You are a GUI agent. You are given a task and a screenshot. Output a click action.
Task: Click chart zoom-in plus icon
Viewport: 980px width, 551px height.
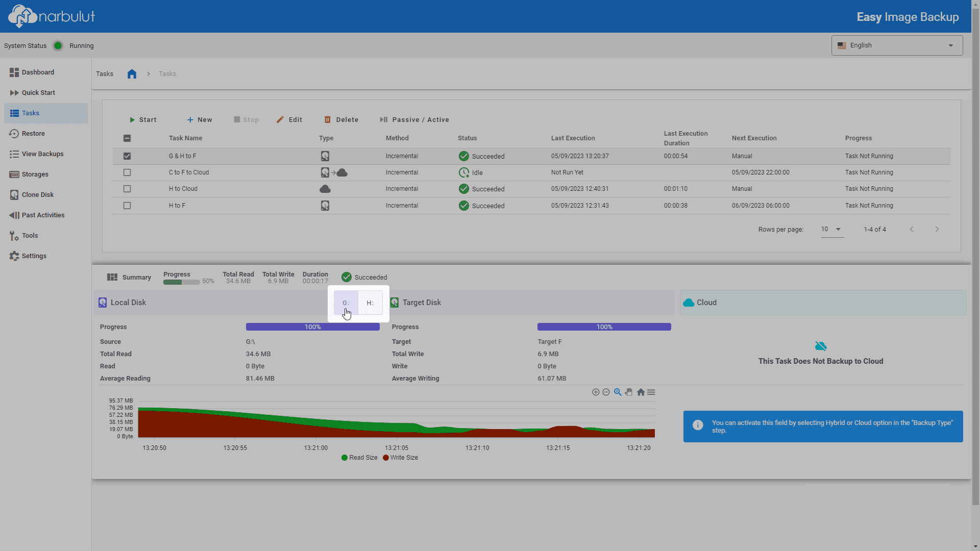click(596, 392)
